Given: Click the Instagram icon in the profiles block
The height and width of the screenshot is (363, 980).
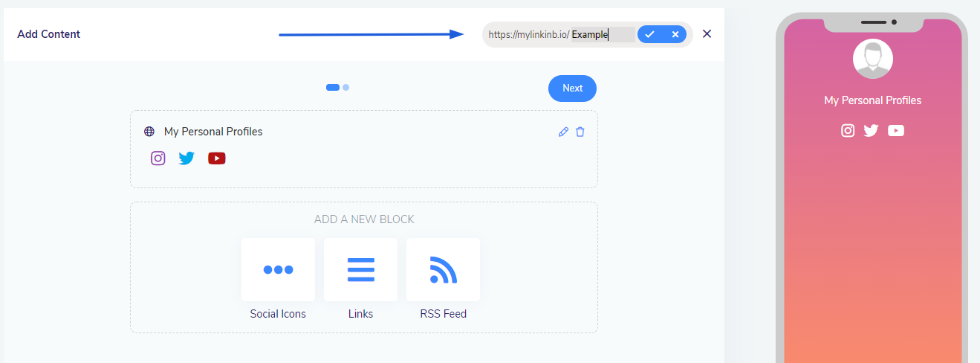Looking at the screenshot, I should click(158, 158).
